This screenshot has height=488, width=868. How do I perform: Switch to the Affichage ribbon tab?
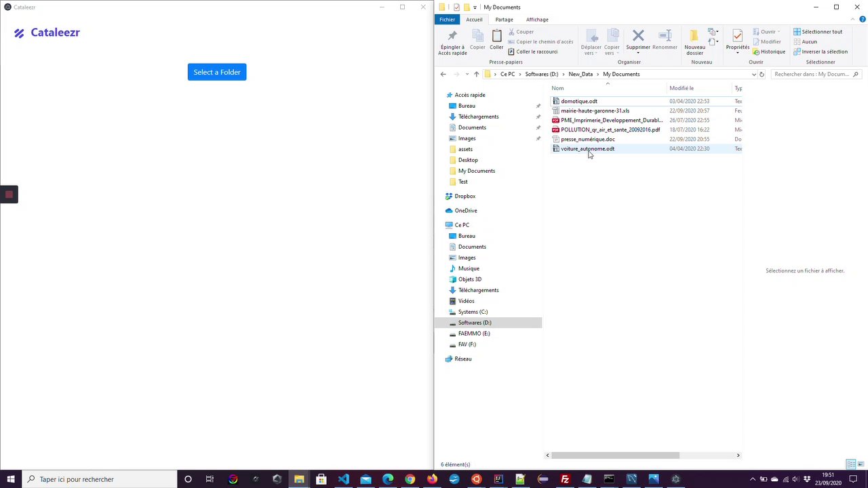tap(537, 20)
